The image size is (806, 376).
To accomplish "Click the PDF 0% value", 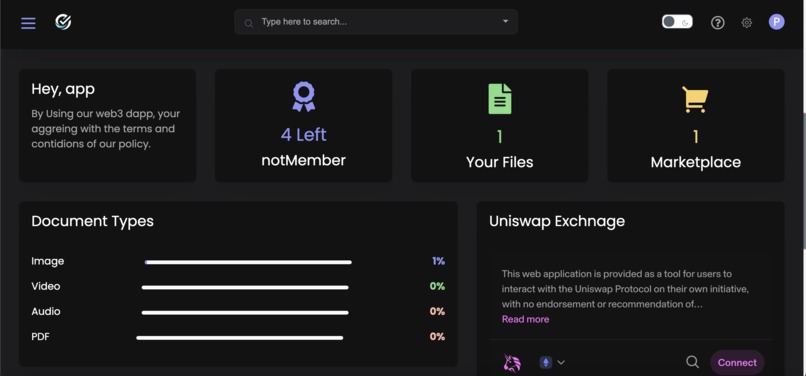I will (x=437, y=337).
